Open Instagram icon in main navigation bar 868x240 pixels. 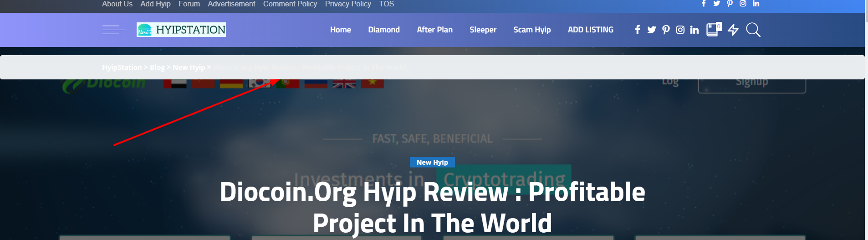tap(680, 30)
